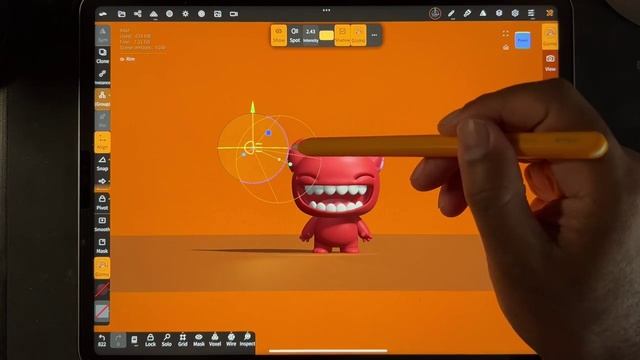Open the three-dot menu at top center
The height and width of the screenshot is (360, 640).
[326, 10]
